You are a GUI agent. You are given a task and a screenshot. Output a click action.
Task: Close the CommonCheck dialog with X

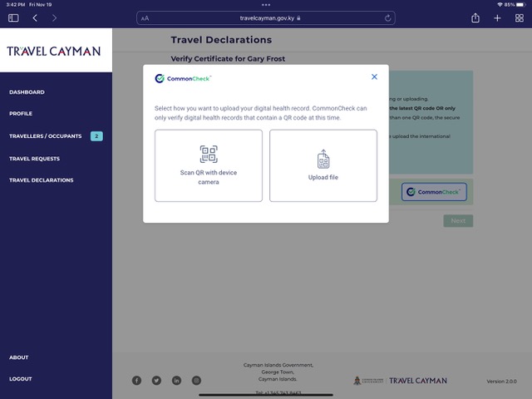(374, 77)
